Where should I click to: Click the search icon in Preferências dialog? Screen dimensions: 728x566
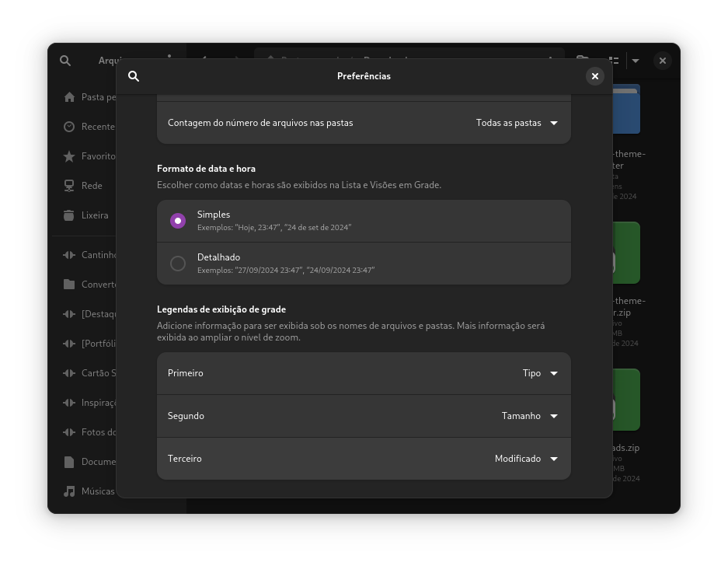[x=134, y=76]
